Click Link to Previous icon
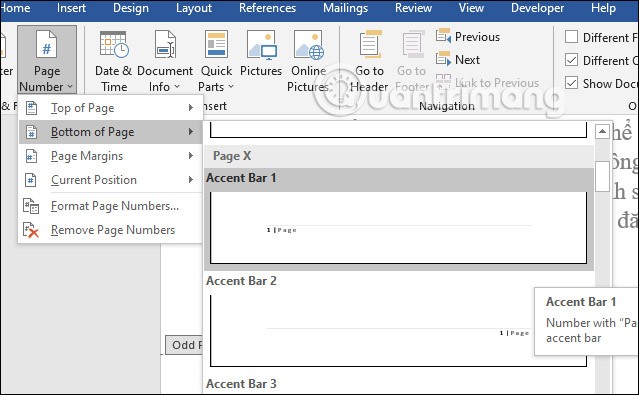Image resolution: width=639 pixels, height=395 pixels. pos(443,82)
